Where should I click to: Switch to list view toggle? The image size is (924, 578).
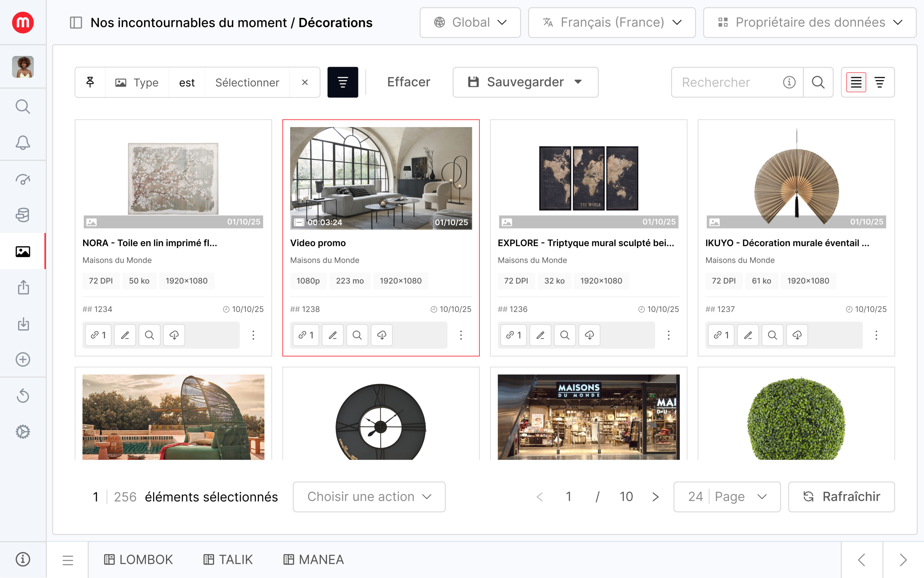tap(856, 82)
